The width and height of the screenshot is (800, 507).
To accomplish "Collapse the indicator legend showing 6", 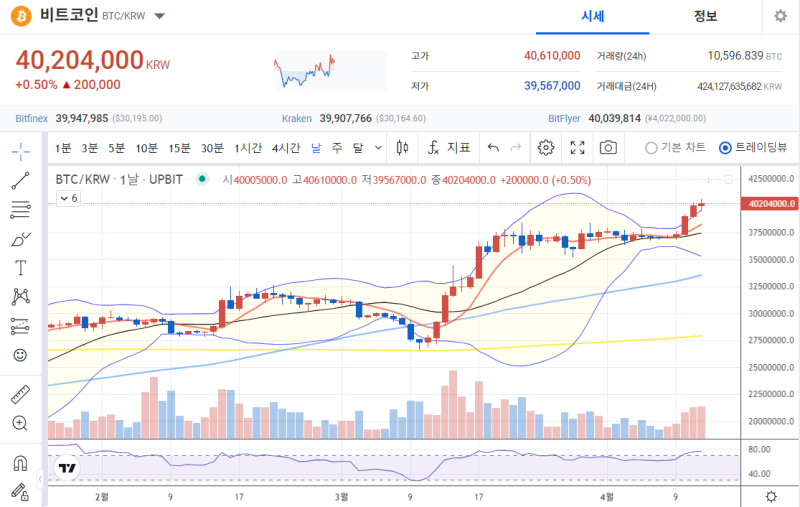I will click(68, 198).
